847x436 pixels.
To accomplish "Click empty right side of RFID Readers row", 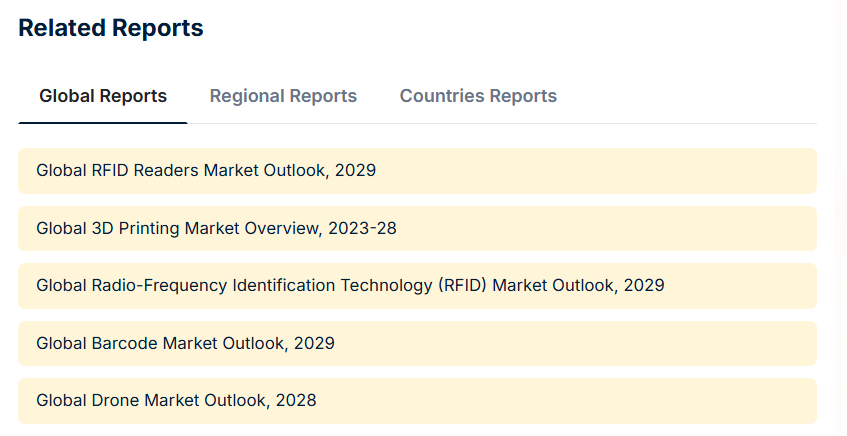I will tap(596, 171).
